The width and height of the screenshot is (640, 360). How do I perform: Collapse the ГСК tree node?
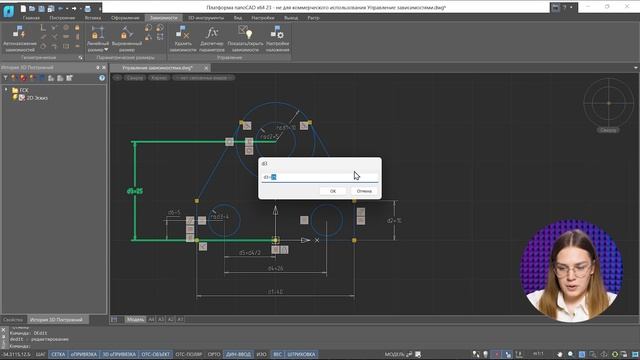point(6,90)
